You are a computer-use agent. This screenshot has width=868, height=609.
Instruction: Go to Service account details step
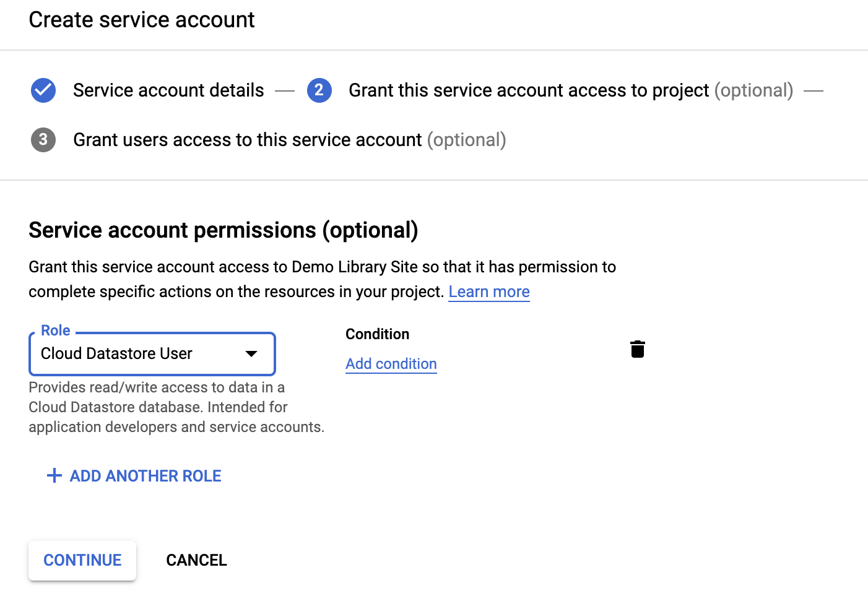point(168,90)
